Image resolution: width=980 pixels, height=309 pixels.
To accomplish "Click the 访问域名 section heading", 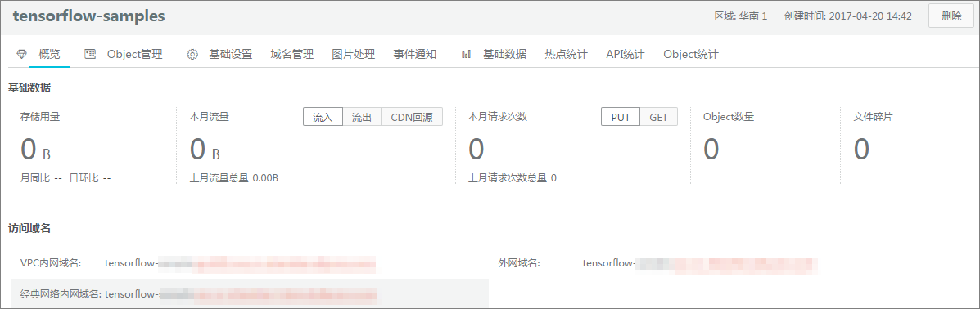I will pos(29,228).
